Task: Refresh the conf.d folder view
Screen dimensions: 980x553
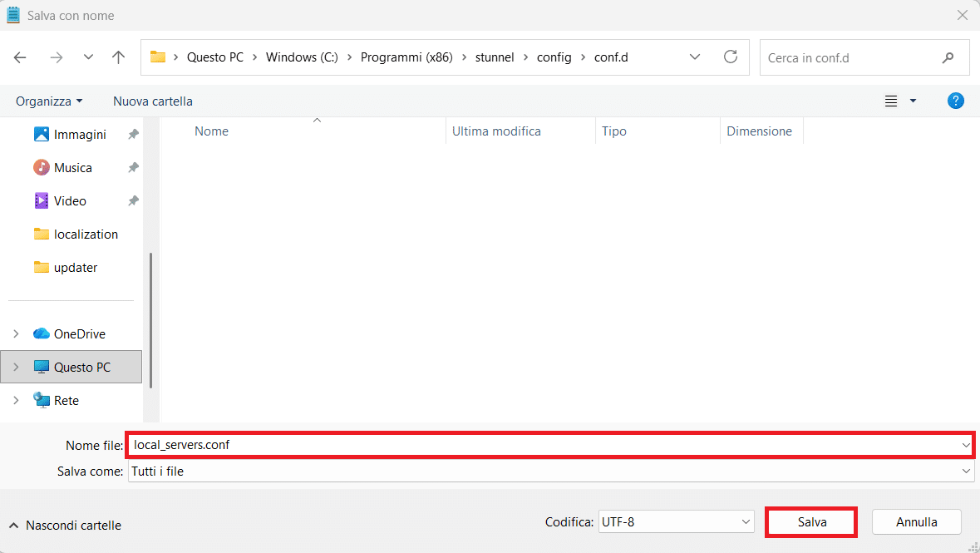Action: click(731, 57)
